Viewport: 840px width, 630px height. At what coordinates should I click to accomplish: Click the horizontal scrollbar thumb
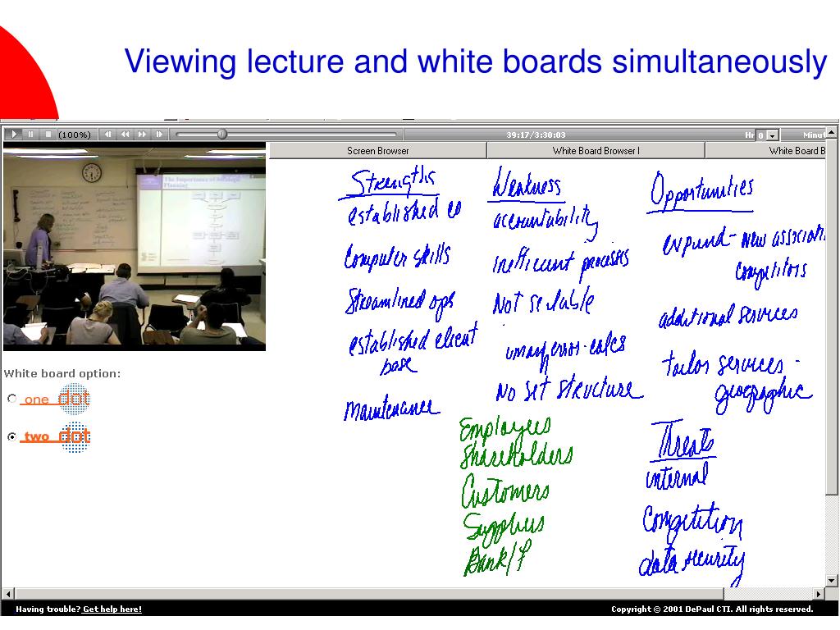[369, 594]
